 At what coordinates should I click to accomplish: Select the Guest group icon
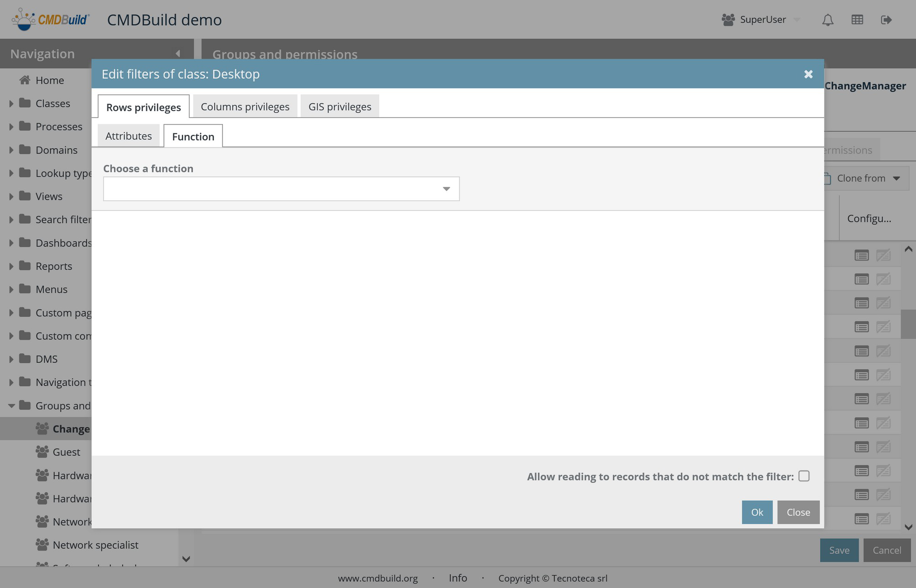(x=42, y=452)
